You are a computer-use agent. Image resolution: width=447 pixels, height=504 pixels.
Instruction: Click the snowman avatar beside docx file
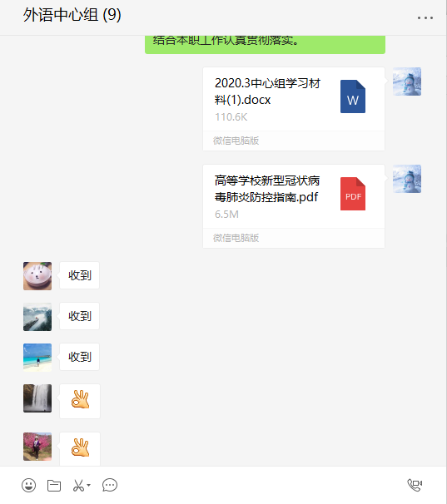coord(407,82)
